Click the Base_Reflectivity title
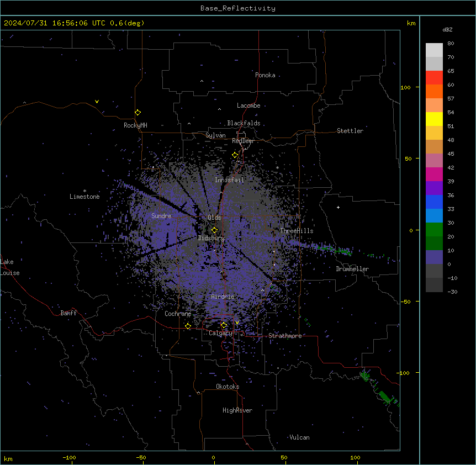The height and width of the screenshot is (465, 476). [238, 8]
